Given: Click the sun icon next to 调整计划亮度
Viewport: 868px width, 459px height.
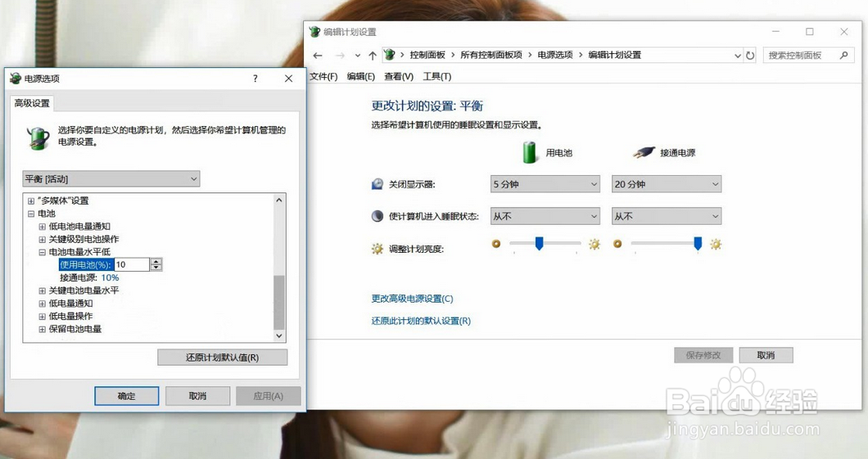Looking at the screenshot, I should pos(377,249).
